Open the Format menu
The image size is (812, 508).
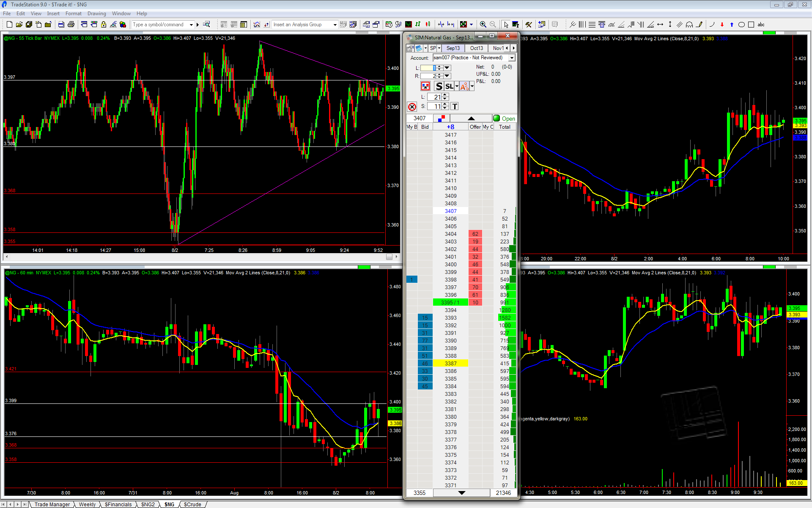click(74, 14)
